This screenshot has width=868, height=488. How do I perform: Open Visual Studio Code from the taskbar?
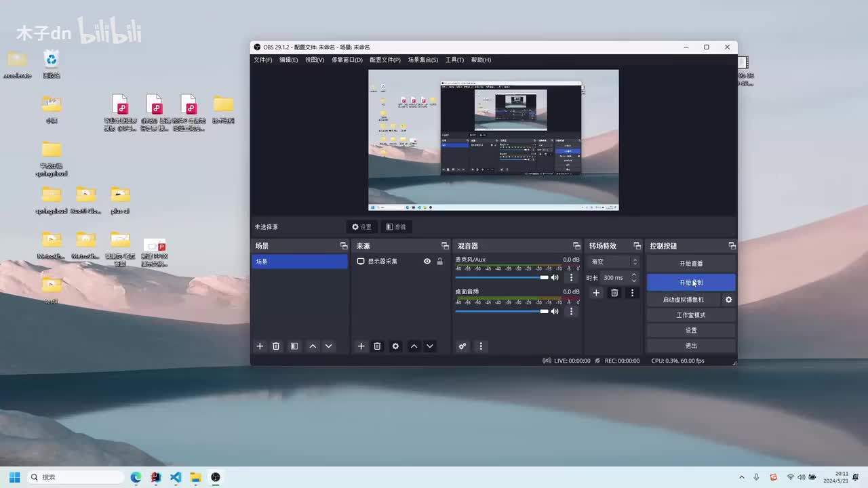click(176, 477)
